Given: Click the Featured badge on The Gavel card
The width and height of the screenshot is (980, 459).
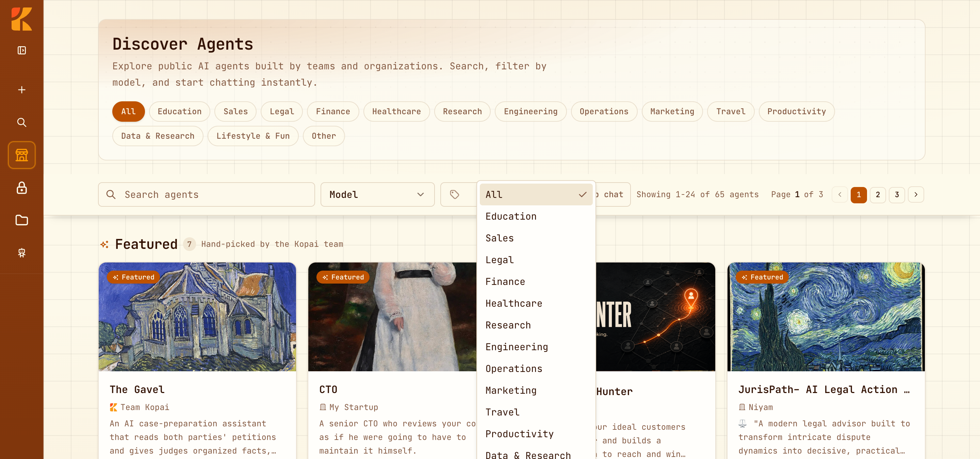Looking at the screenshot, I should click(x=133, y=277).
